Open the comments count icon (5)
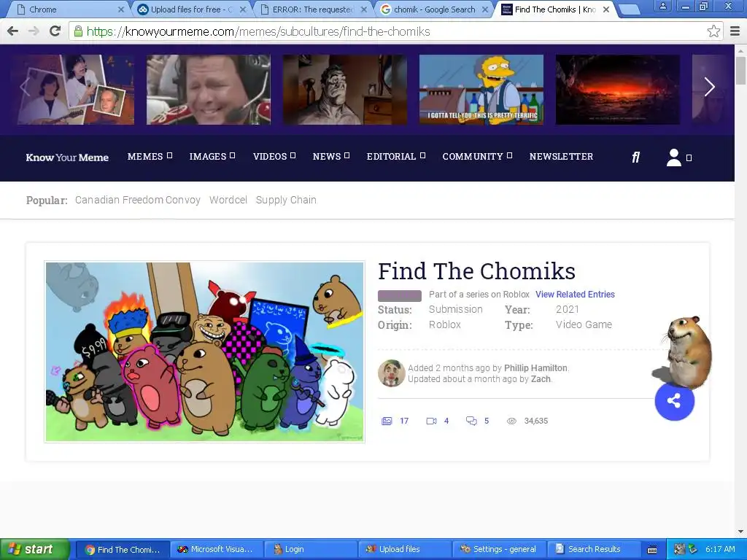This screenshot has height=560, width=747. tap(471, 421)
